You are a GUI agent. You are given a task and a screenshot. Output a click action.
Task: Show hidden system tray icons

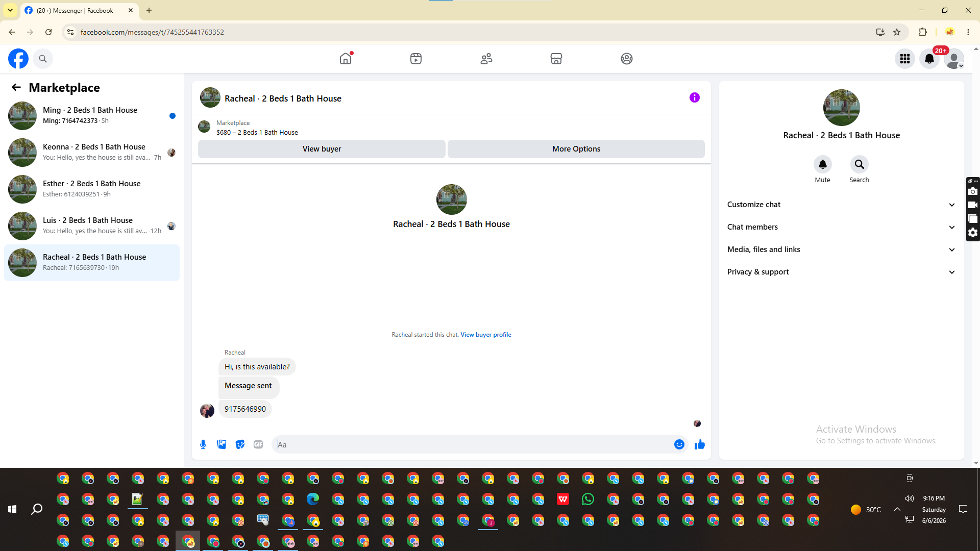click(897, 509)
